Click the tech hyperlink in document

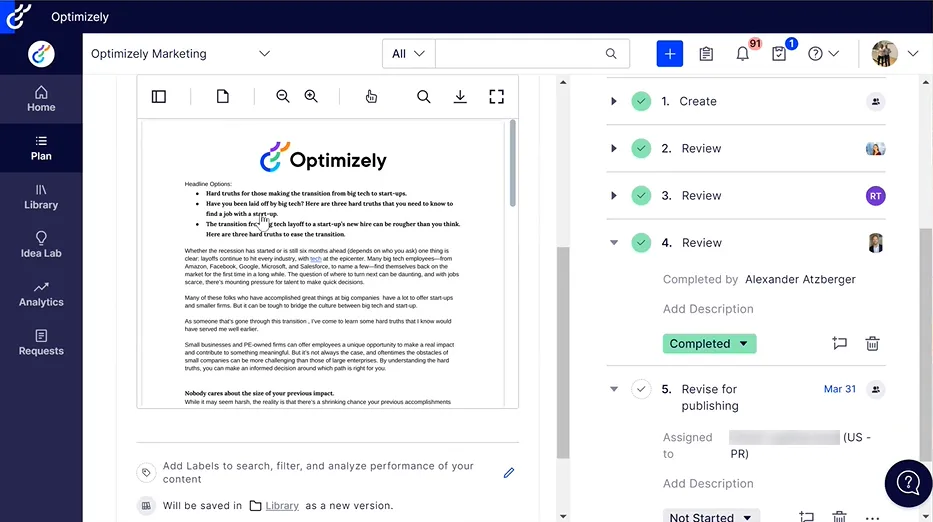pyautogui.click(x=316, y=259)
